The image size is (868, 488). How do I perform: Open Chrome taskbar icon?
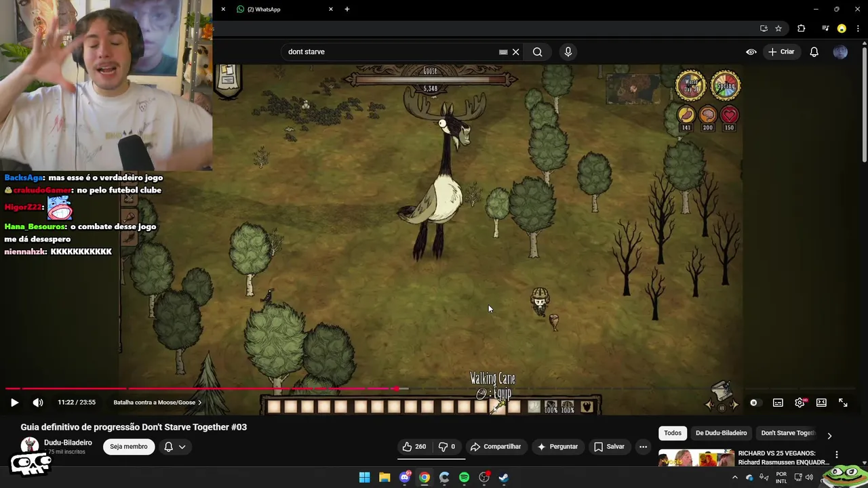coord(425,477)
